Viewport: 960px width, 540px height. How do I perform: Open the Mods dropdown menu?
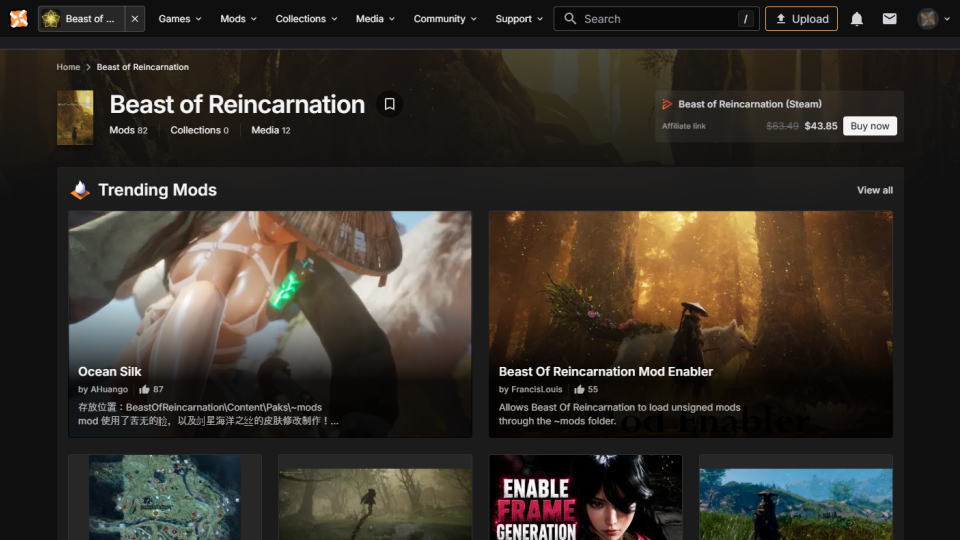(238, 19)
